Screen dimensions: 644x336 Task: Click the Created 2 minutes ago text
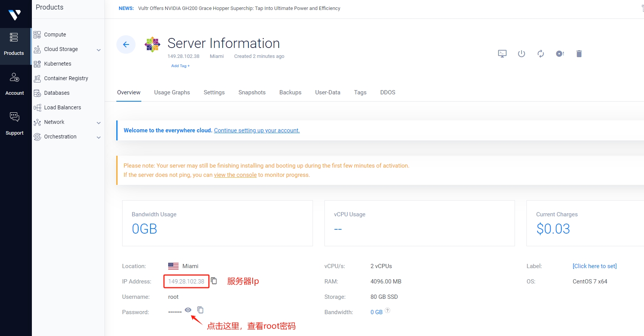pyautogui.click(x=259, y=56)
